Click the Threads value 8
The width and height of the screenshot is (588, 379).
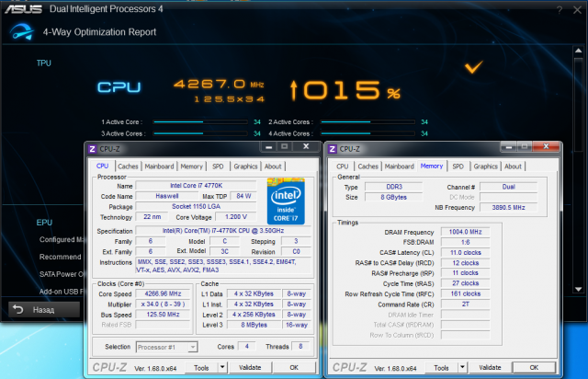(300, 346)
